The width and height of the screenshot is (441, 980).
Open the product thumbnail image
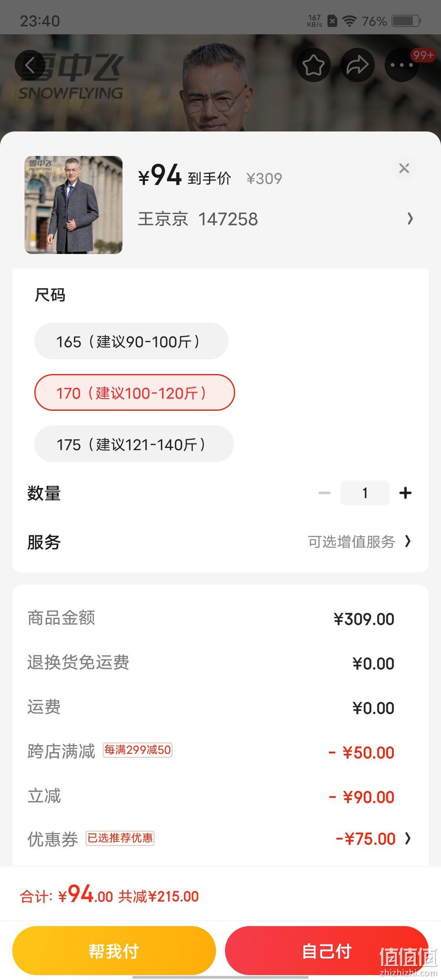[x=73, y=205]
